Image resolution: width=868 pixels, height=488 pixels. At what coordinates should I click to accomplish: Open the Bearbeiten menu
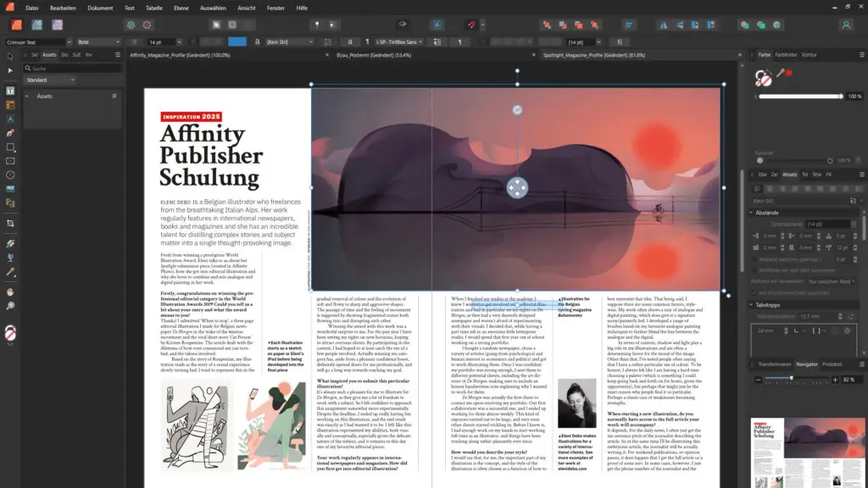click(x=63, y=8)
